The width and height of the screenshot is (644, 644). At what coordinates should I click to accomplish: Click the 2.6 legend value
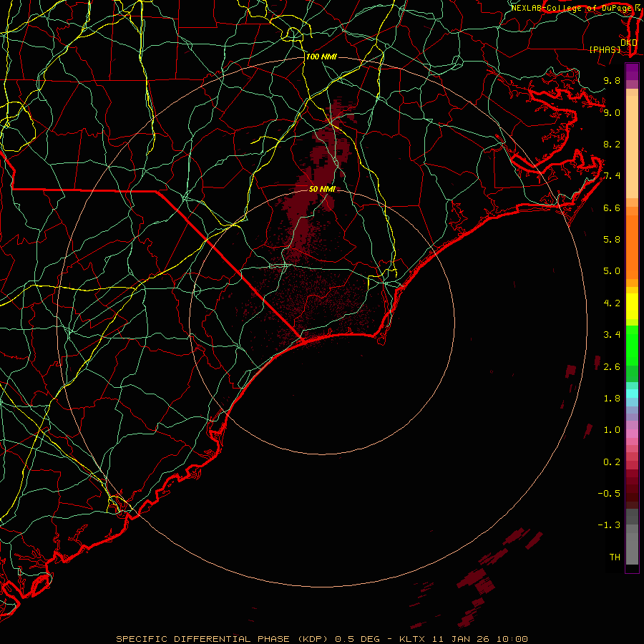612,367
